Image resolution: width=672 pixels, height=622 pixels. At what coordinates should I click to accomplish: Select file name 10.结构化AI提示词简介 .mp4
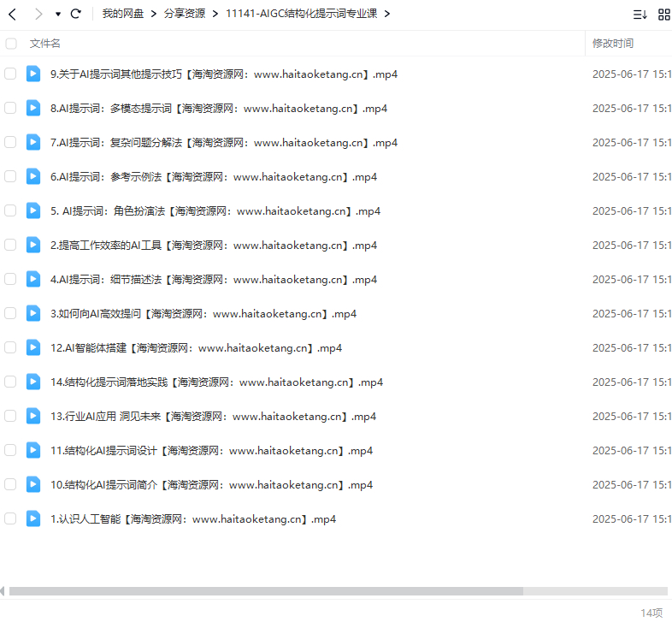211,485
